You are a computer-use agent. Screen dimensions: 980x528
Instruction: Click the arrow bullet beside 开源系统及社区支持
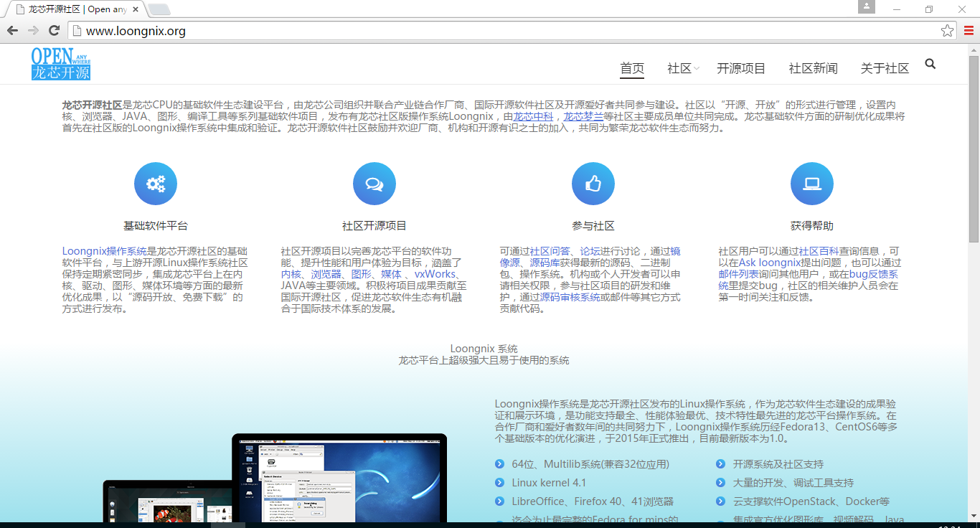[720, 464]
